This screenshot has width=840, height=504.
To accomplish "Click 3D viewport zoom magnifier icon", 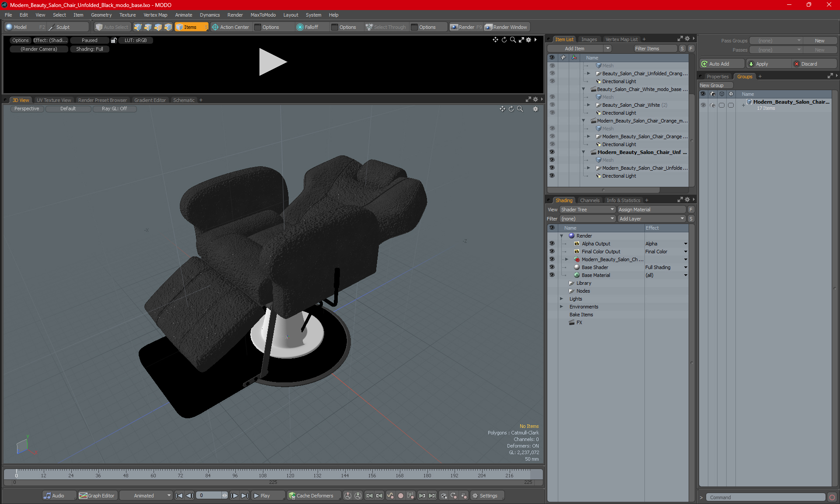I will (x=520, y=109).
